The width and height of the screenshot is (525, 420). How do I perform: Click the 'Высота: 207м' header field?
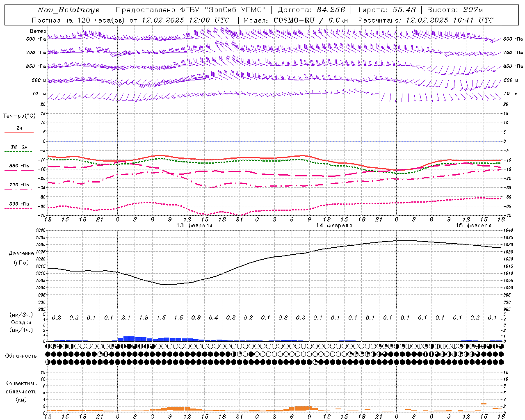click(455, 10)
